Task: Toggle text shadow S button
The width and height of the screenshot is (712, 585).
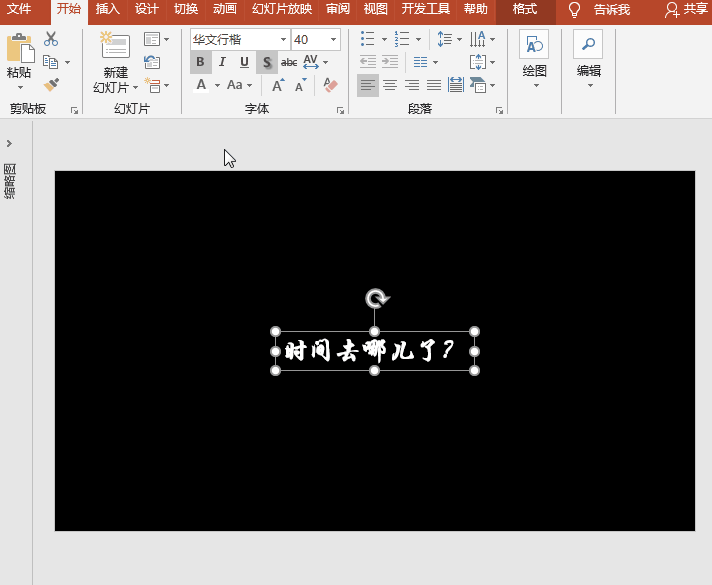Action: click(267, 62)
